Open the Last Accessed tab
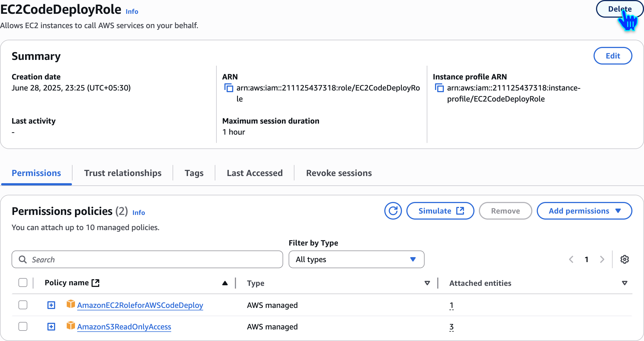Screen dimensions: 644x341 coord(255,173)
